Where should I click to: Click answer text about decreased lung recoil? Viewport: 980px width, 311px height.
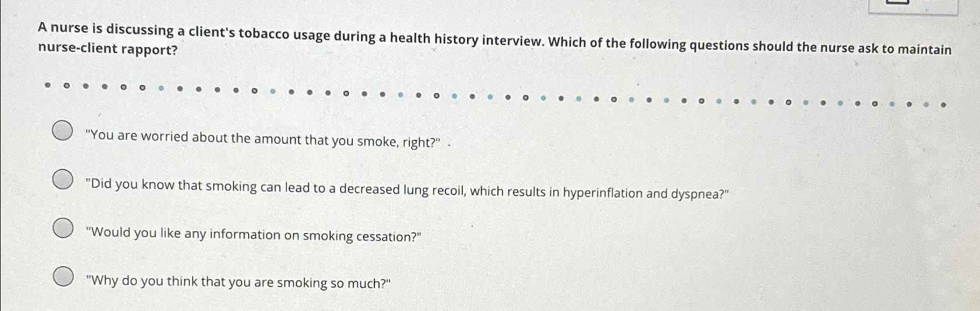coord(408,189)
